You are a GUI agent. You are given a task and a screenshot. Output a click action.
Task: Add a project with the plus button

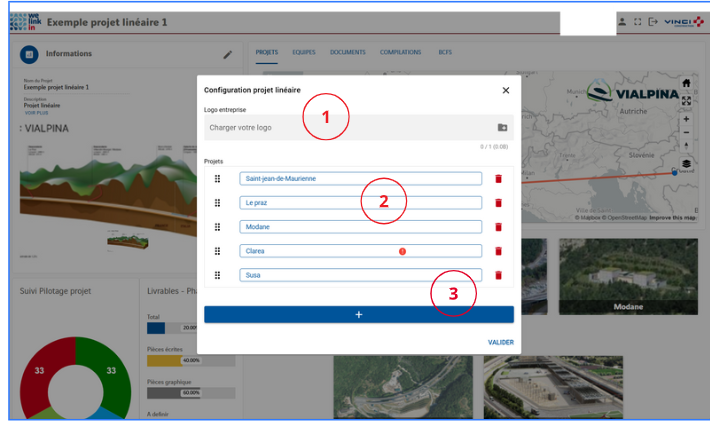point(359,314)
